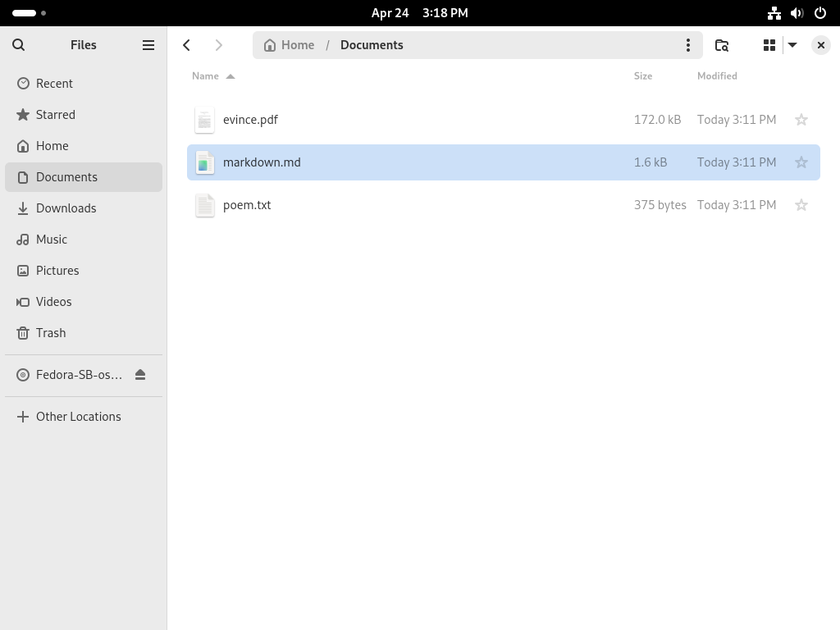Screen dimensions: 840x630
Task: Click the 375 bytes size value
Action: 660,205
